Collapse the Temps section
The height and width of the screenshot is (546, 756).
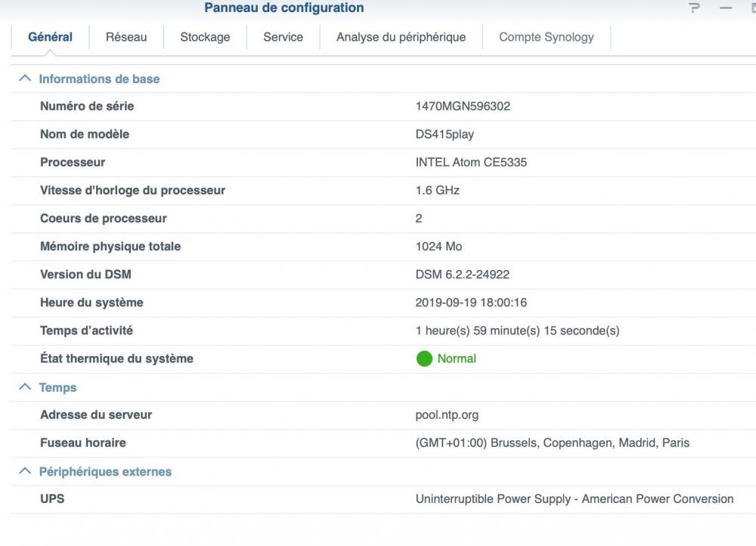(x=25, y=387)
